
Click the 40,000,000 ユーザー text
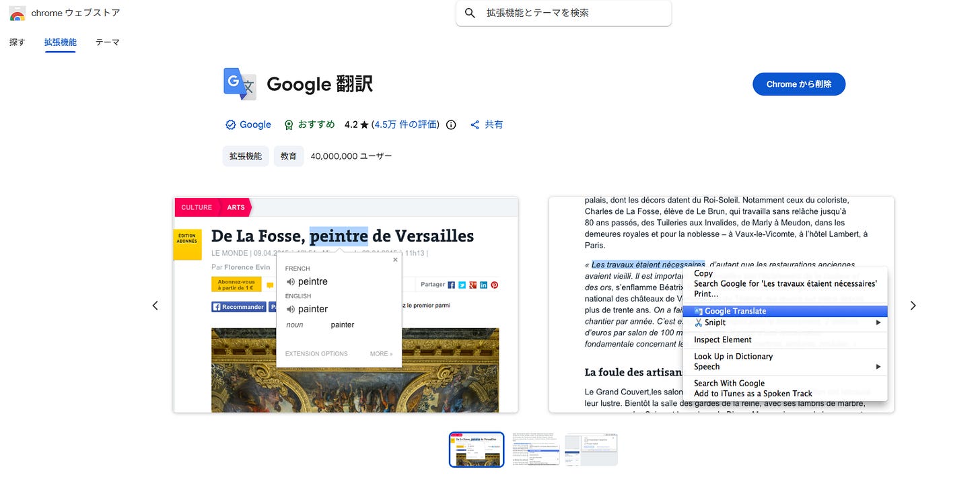351,156
